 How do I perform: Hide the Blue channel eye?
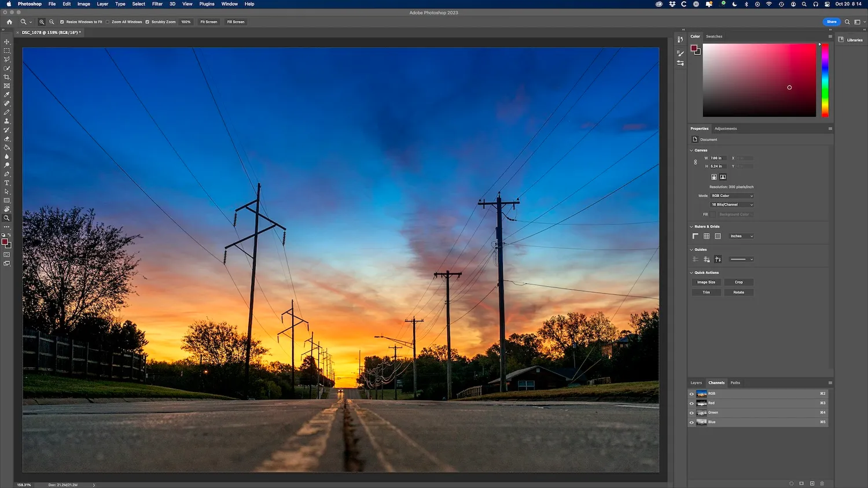pos(692,422)
